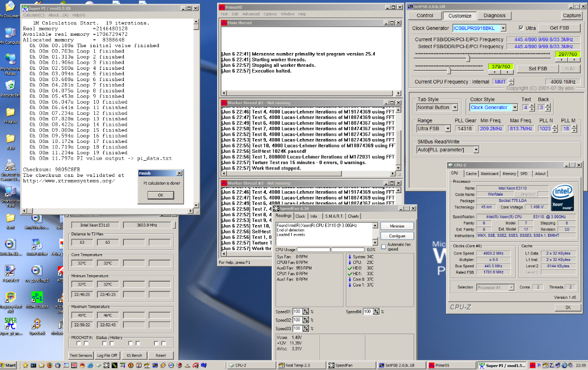The height and width of the screenshot is (370, 588).
Task: Open the Color Style dropdown
Action: [515, 107]
